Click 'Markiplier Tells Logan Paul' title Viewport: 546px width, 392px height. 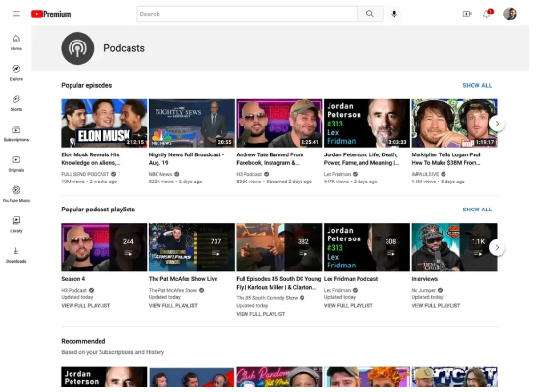pyautogui.click(x=446, y=159)
